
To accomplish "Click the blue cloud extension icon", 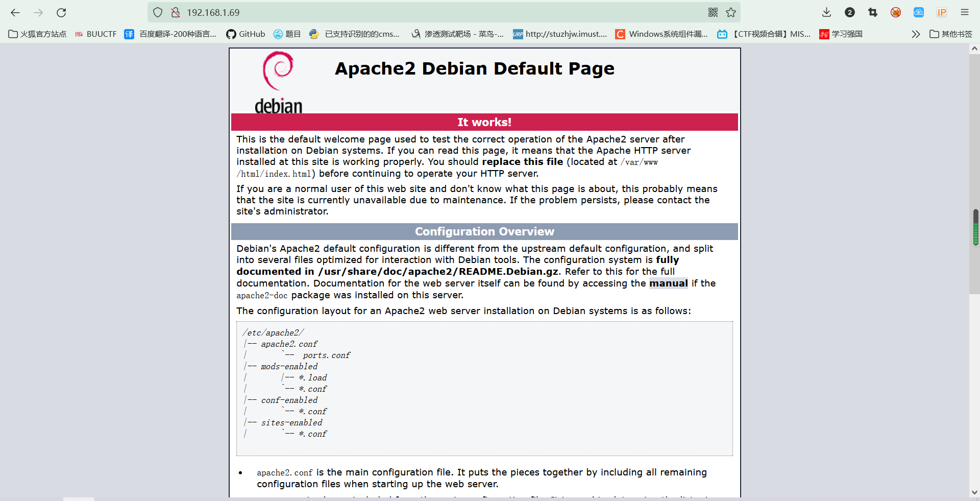I will 919,12.
